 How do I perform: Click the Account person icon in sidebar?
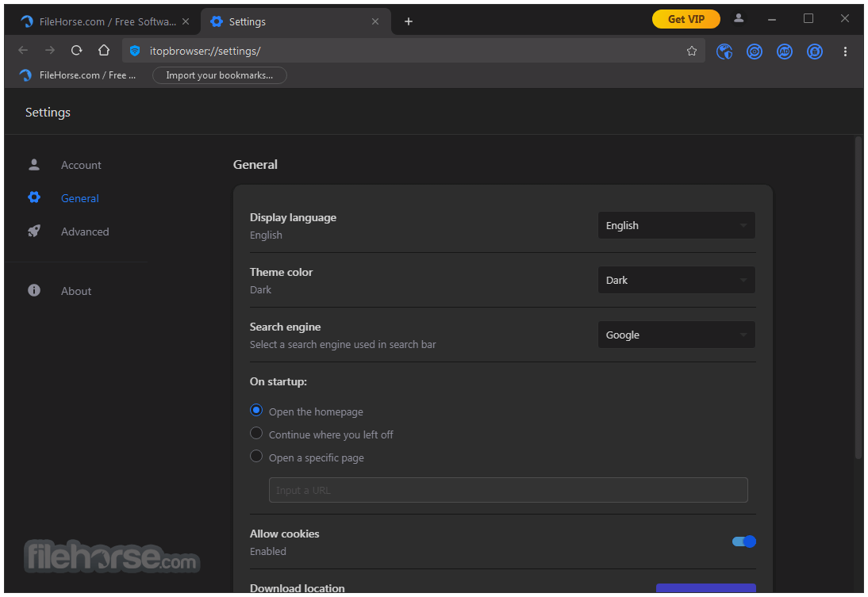[x=34, y=164]
